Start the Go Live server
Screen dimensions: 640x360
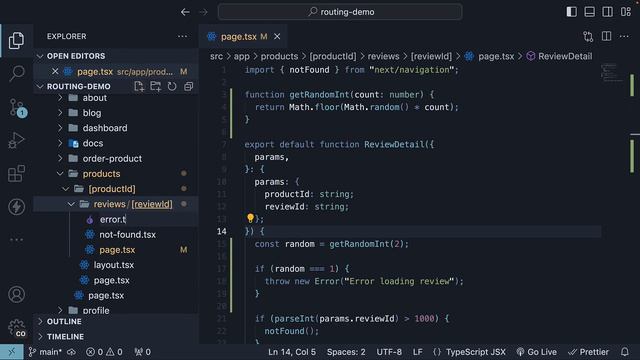[x=537, y=352]
